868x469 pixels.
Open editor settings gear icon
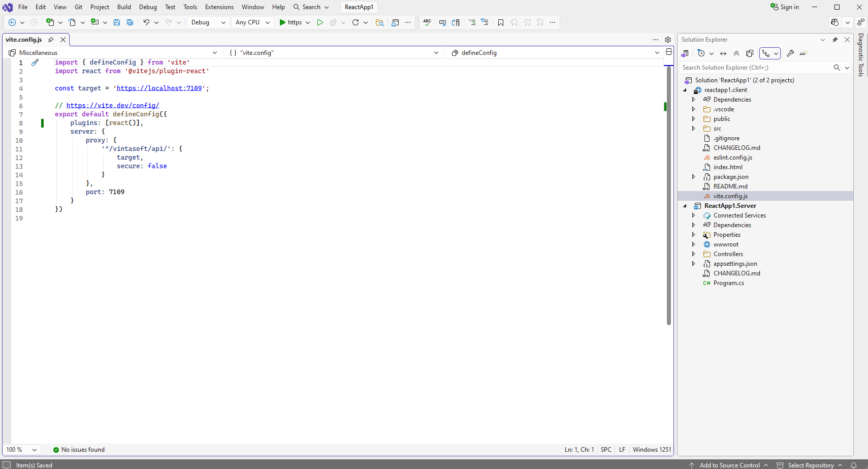point(668,40)
